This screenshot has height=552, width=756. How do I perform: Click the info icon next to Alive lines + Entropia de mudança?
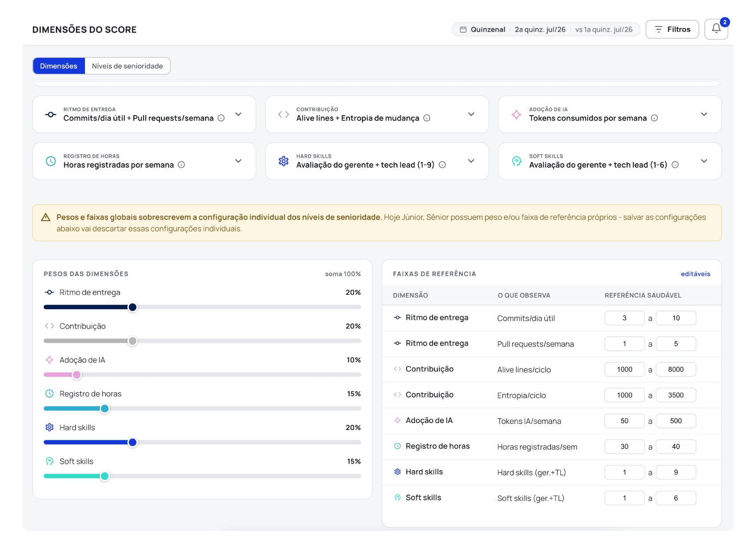pos(427,118)
